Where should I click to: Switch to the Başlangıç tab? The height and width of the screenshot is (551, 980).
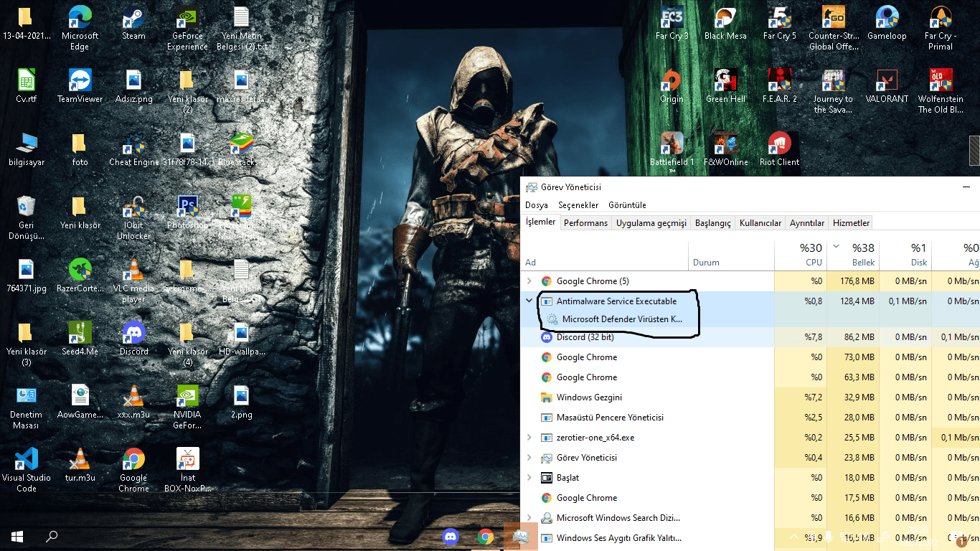click(x=713, y=223)
